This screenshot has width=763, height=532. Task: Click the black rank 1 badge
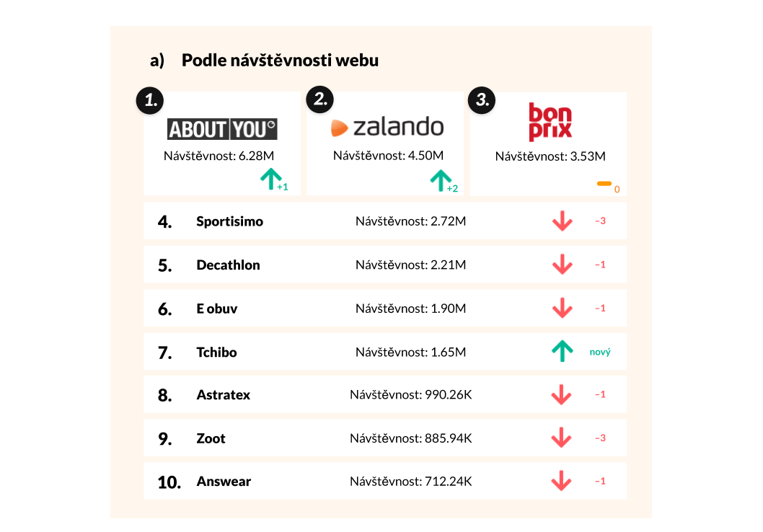[150, 101]
